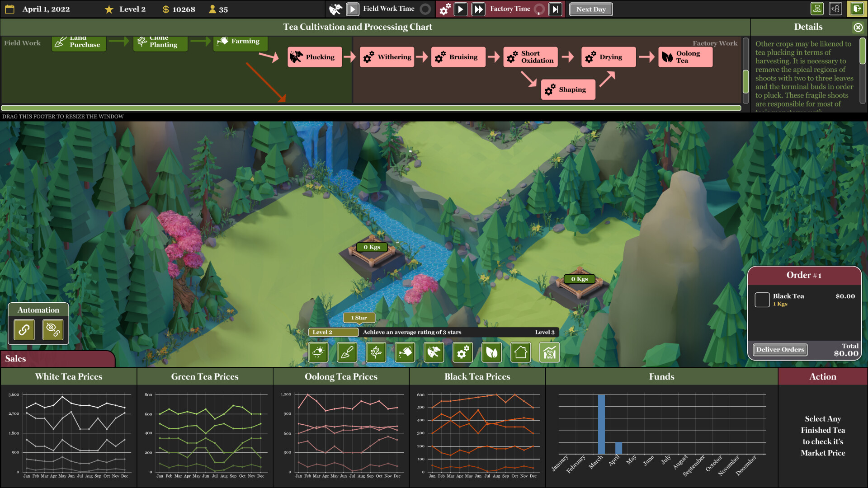Select the weather forecast tool
This screenshot has height=488, width=868.
point(318,352)
